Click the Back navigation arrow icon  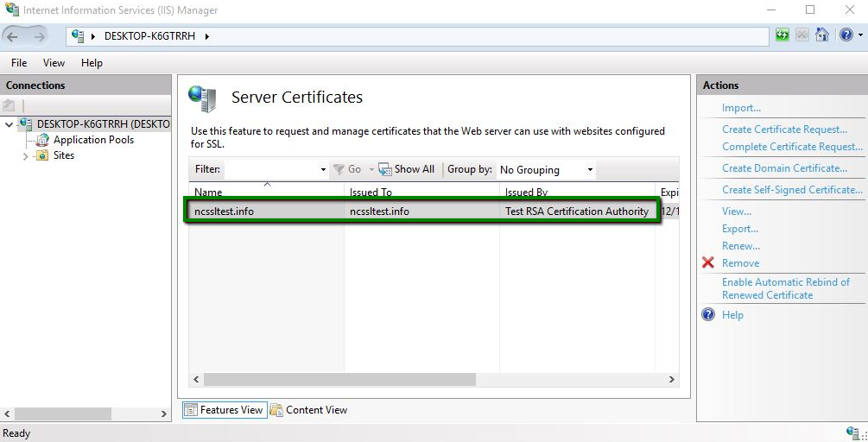(x=13, y=36)
